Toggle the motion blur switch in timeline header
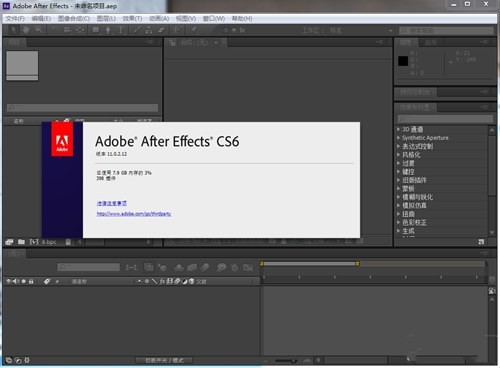The height and width of the screenshot is (368, 500). coord(205,267)
